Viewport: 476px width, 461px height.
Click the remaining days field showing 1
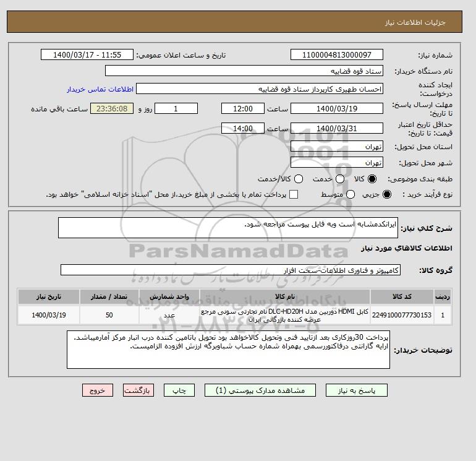point(176,108)
